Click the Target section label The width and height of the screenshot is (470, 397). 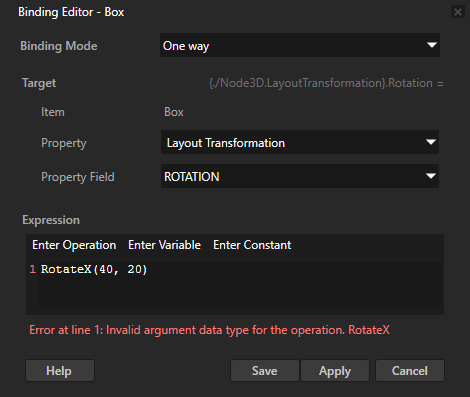tap(39, 83)
